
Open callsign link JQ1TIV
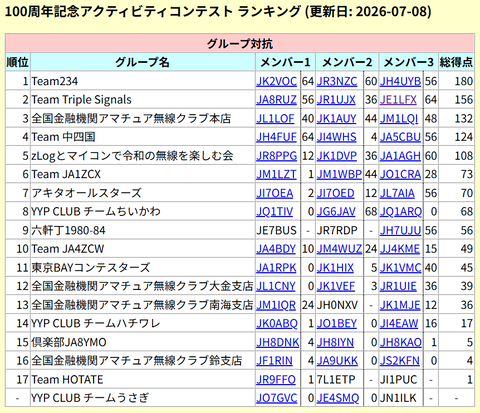click(x=275, y=212)
